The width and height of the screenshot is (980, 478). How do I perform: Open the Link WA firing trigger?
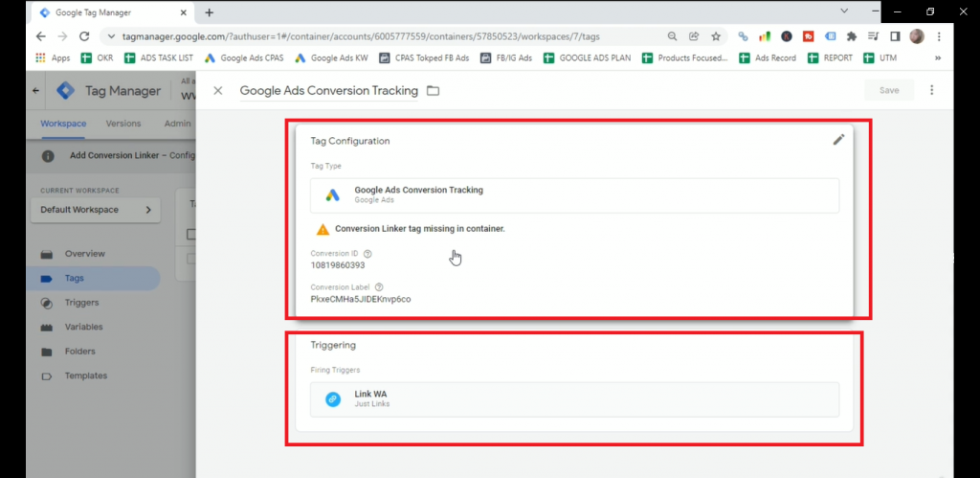pyautogui.click(x=574, y=399)
